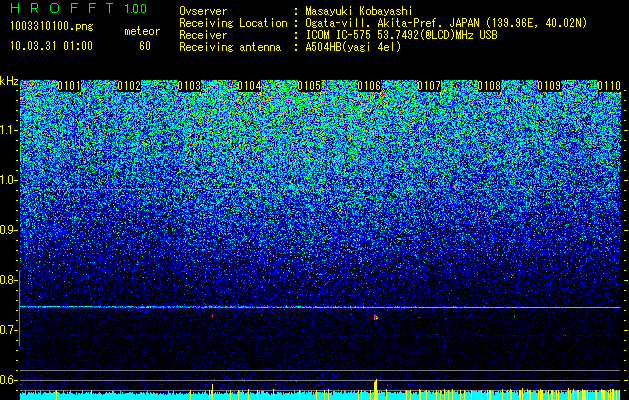This screenshot has width=629, height=400.
Task: Click the HROFFT program title text
Action: 62,8
